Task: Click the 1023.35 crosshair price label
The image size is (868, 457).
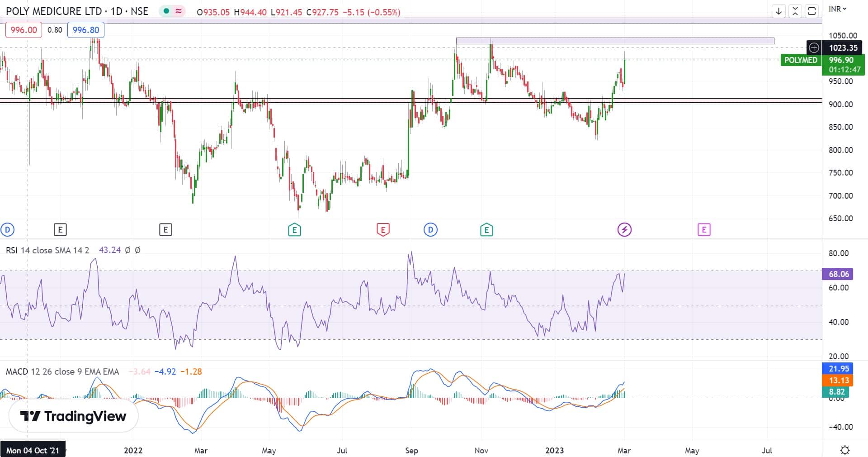Action: click(x=843, y=48)
